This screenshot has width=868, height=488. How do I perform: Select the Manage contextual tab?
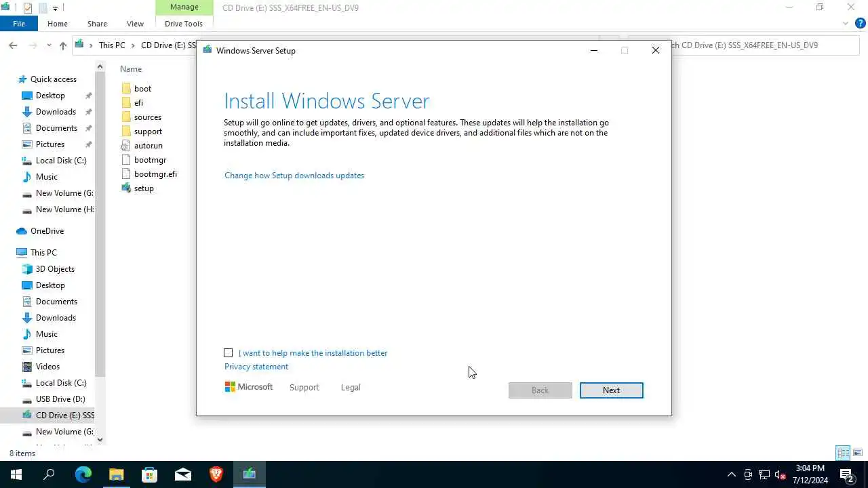click(184, 7)
